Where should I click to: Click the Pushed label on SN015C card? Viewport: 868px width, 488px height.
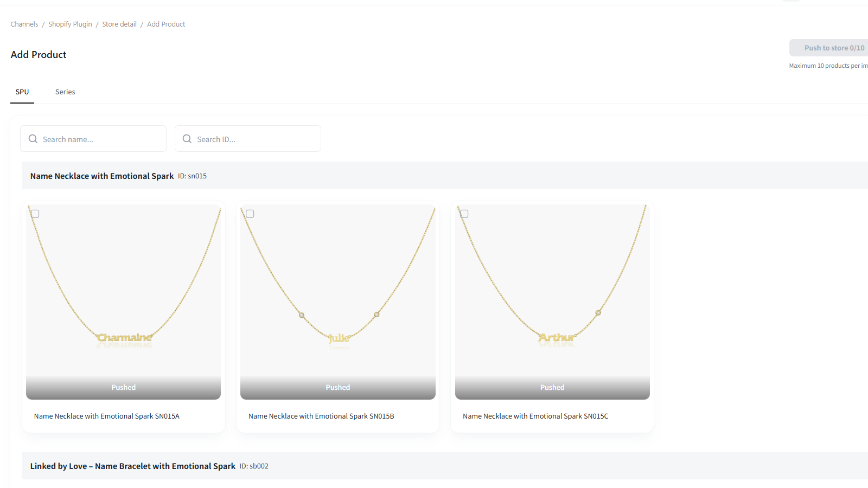click(x=552, y=387)
